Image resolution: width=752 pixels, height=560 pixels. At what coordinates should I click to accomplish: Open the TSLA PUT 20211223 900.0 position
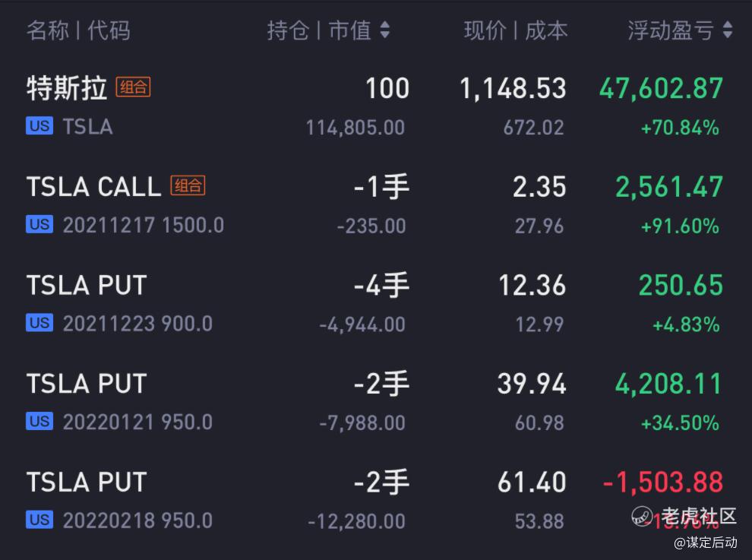click(x=376, y=304)
